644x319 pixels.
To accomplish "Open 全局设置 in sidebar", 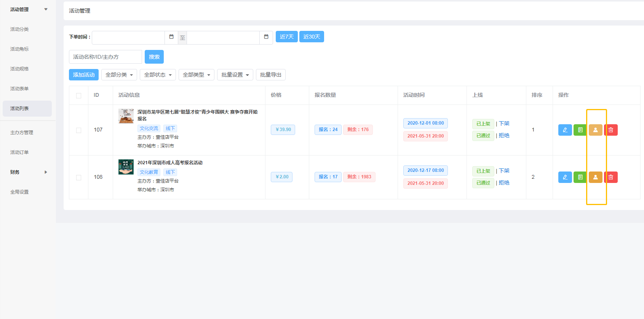I will [19, 192].
